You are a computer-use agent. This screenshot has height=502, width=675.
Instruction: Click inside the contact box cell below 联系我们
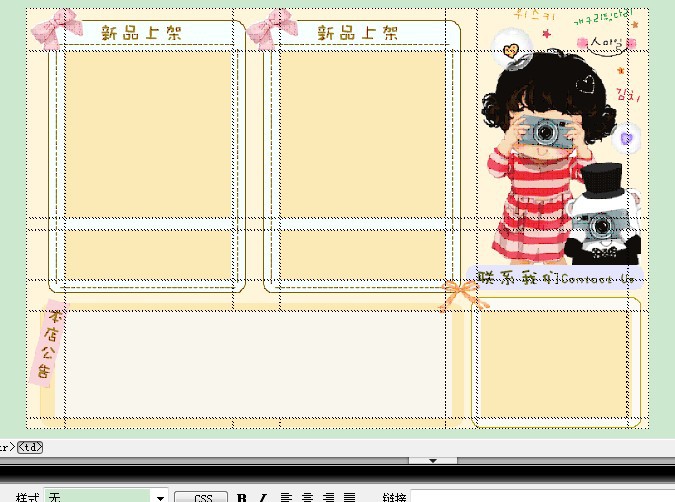coord(553,364)
